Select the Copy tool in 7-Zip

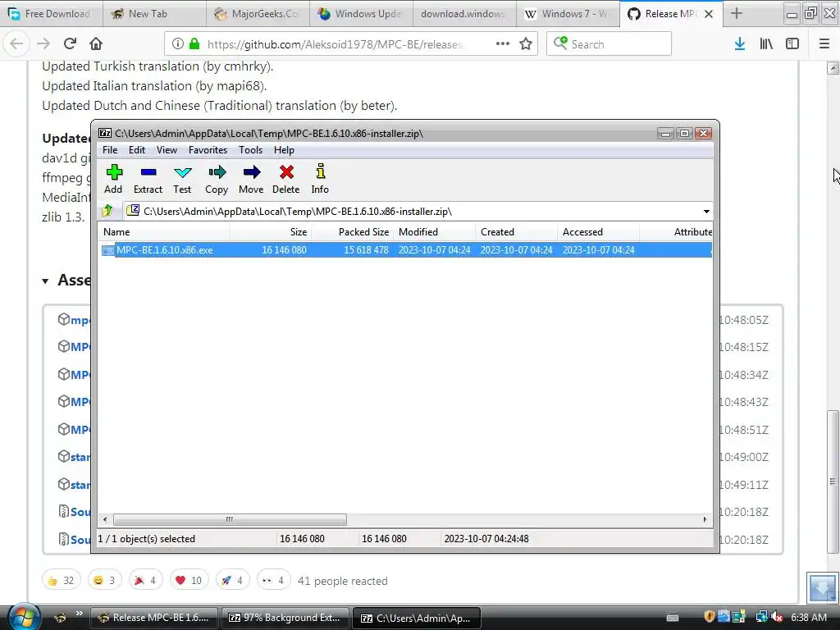click(x=217, y=179)
